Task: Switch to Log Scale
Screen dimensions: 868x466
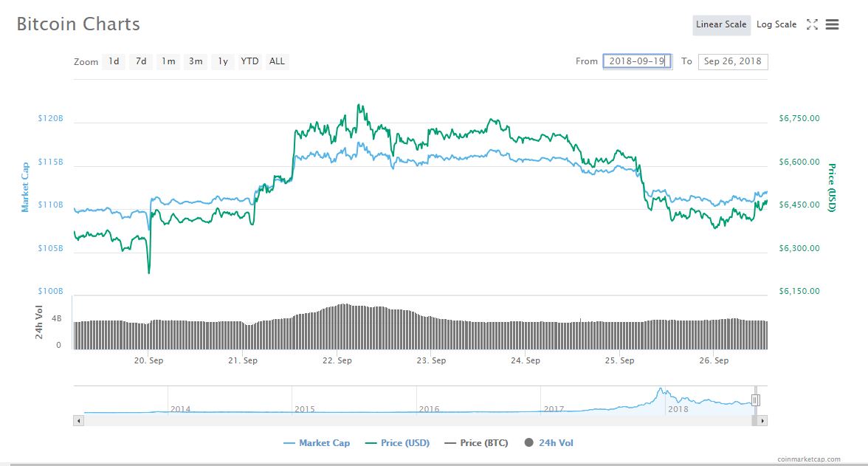Action: pyautogui.click(x=776, y=24)
